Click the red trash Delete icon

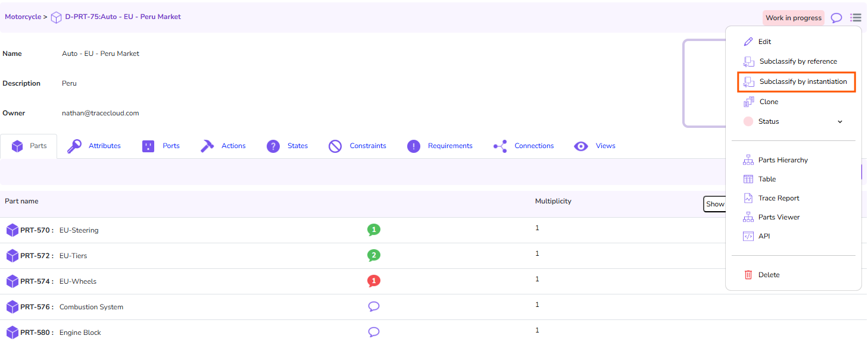pyautogui.click(x=748, y=275)
